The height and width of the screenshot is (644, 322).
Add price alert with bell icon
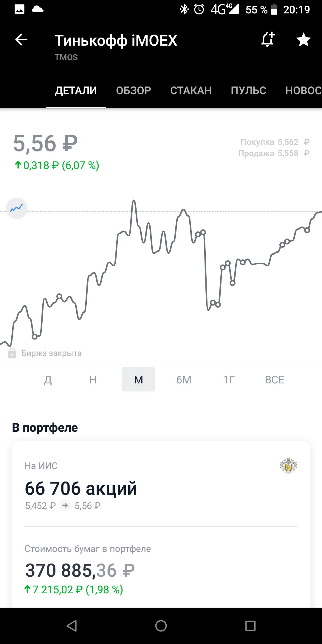(268, 40)
